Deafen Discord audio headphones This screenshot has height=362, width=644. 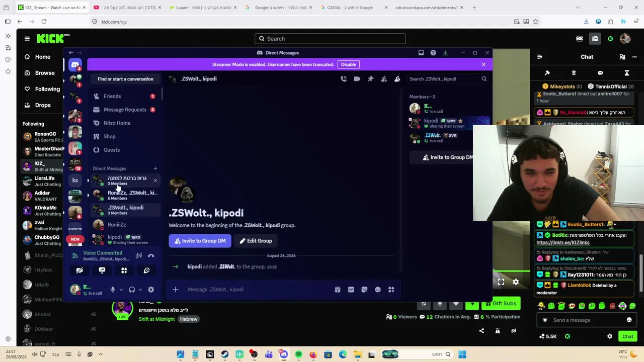[x=132, y=290]
